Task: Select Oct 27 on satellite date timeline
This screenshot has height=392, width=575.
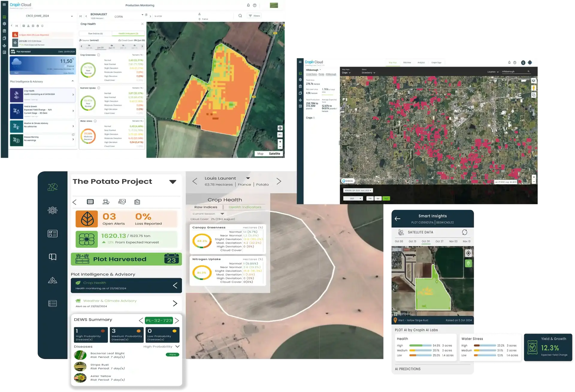Action: tap(439, 241)
